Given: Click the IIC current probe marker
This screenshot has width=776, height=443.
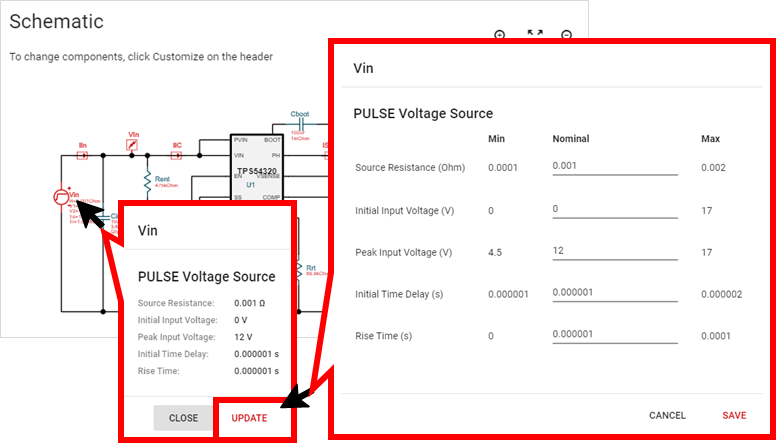Looking at the screenshot, I should [x=177, y=156].
